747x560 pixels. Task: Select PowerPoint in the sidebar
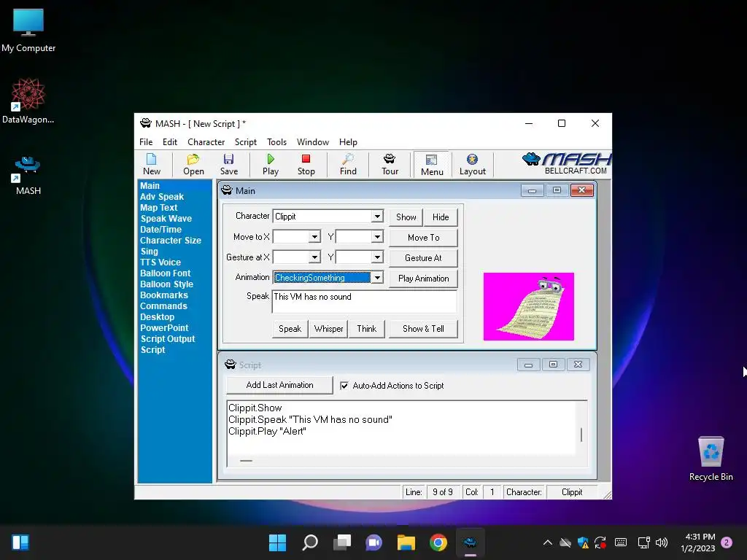pyautogui.click(x=164, y=328)
